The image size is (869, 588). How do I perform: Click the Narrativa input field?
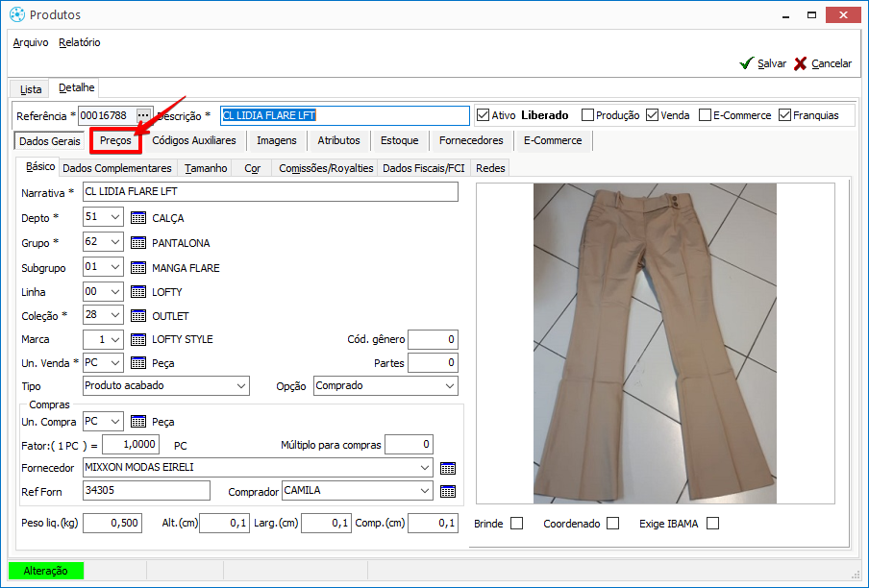[270, 191]
